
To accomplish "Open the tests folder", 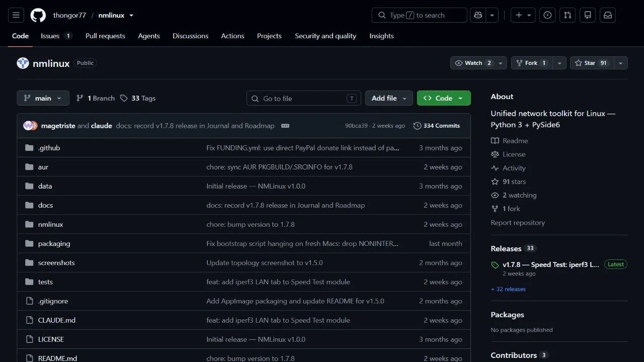I will (45, 282).
